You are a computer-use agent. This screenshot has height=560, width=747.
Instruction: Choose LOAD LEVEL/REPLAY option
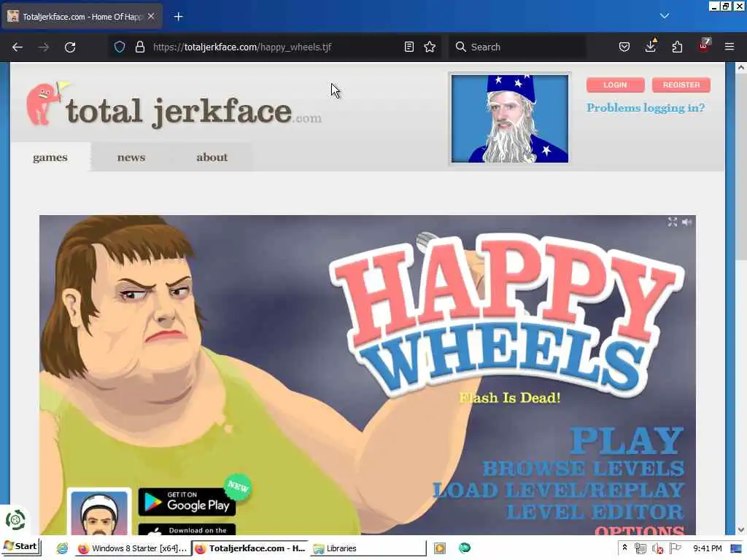click(558, 490)
